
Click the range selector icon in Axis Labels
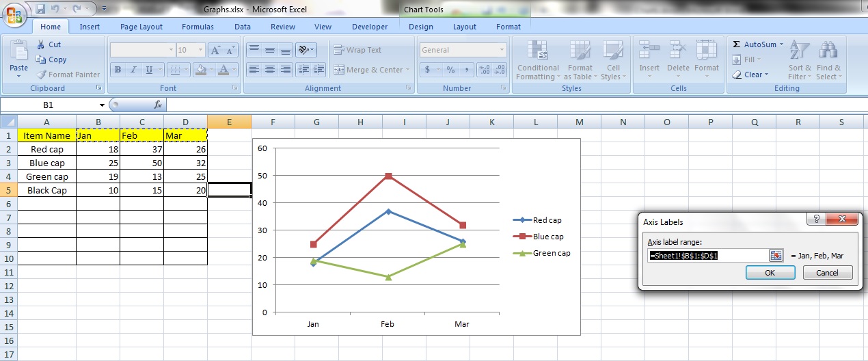coord(776,255)
